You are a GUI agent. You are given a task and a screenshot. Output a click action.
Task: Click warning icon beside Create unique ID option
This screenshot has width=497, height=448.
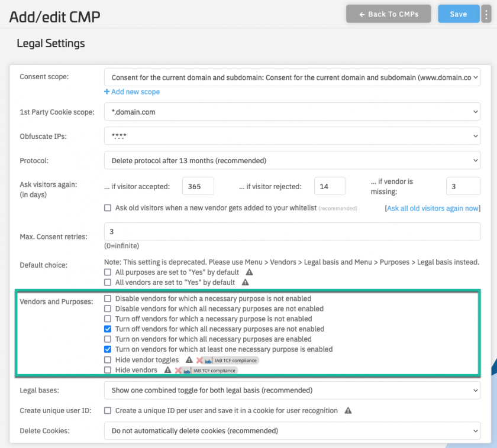348,411
